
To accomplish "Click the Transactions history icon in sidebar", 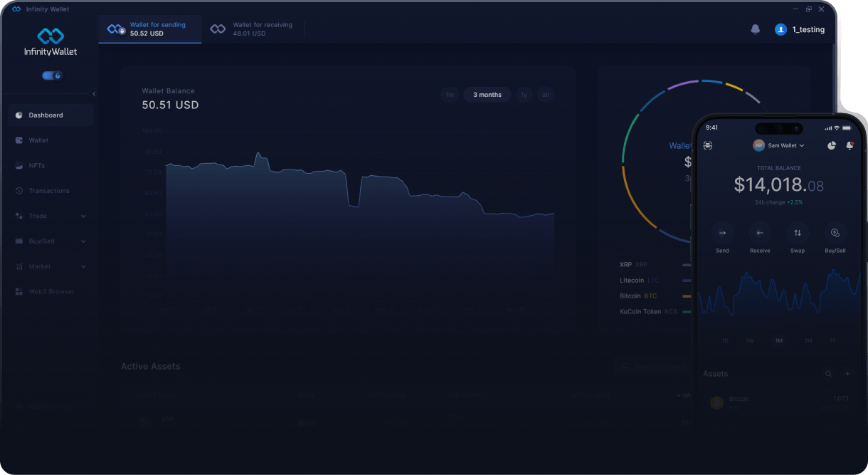I will point(19,191).
